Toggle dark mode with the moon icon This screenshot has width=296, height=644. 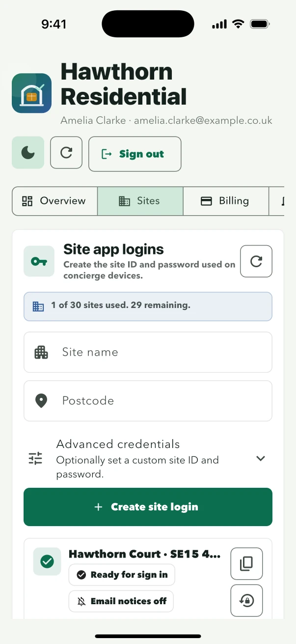point(28,153)
